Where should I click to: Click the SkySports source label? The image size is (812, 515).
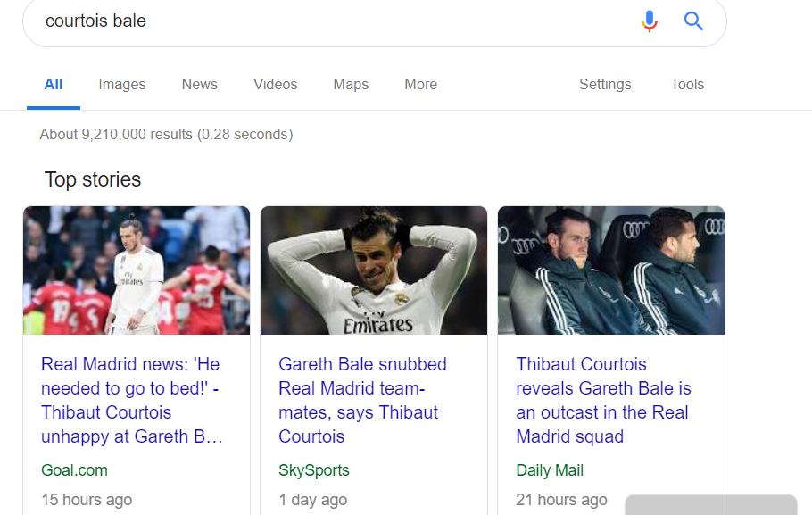click(x=314, y=470)
